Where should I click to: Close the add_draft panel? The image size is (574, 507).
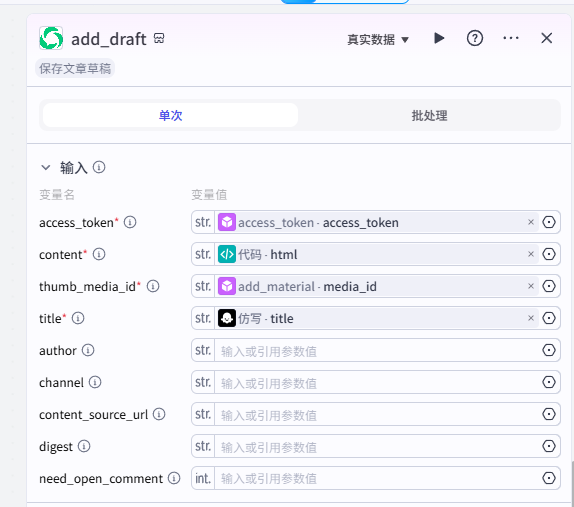click(547, 38)
